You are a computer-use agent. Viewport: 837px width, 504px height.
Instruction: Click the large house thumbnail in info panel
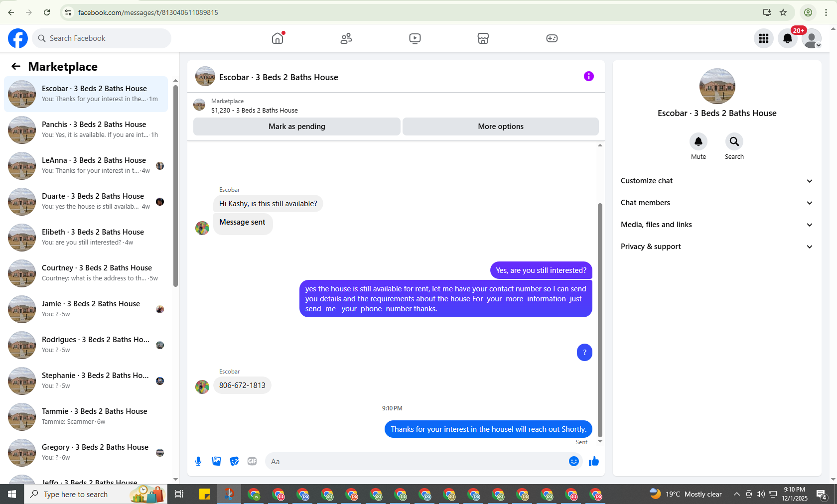click(x=717, y=86)
